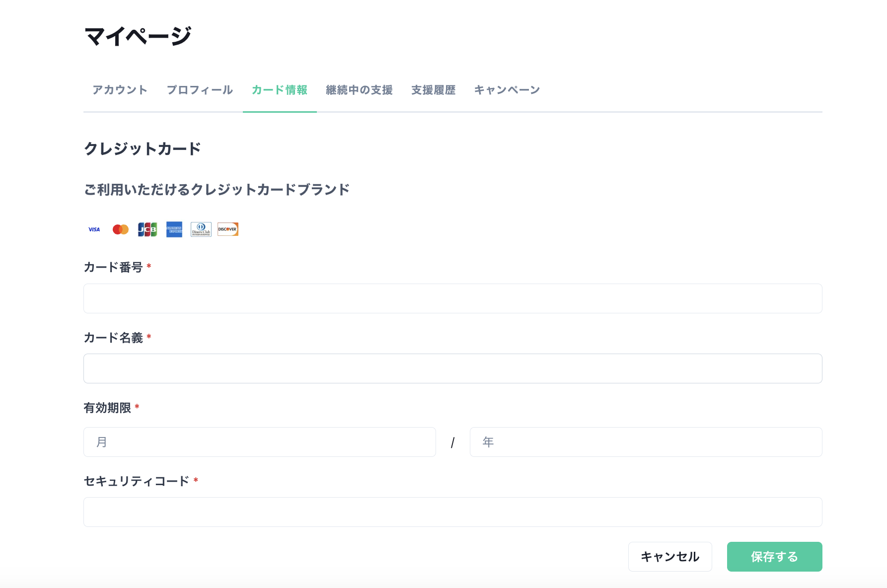Click the カード名義 input field
This screenshot has width=887, height=588.
click(452, 368)
